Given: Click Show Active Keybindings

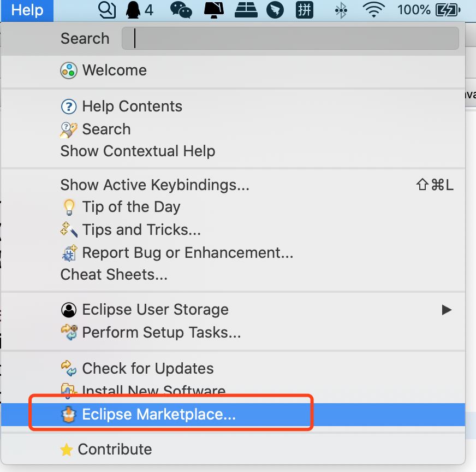Looking at the screenshot, I should tap(154, 185).
